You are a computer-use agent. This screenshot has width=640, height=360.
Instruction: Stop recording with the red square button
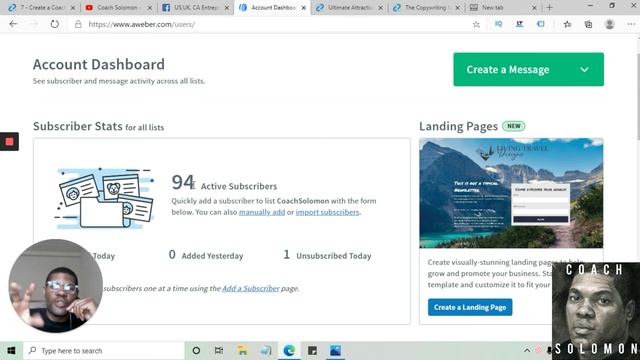click(x=9, y=142)
